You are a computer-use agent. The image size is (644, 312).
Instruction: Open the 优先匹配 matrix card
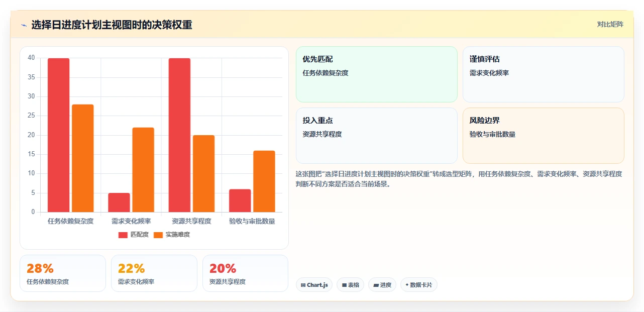[x=377, y=74]
